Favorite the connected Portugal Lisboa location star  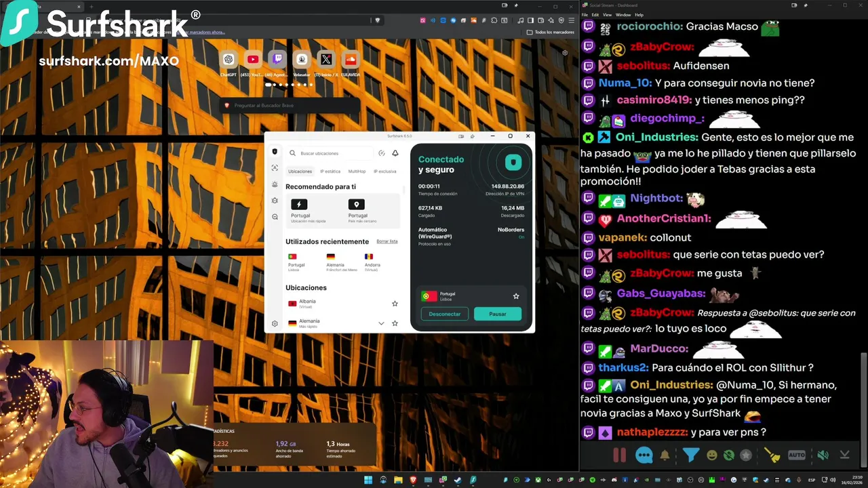(x=516, y=296)
